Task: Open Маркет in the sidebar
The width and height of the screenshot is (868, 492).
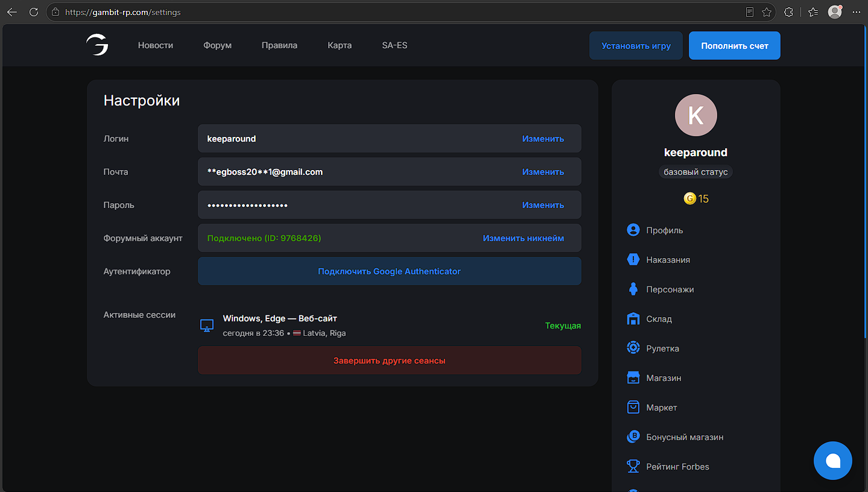Action: 662,408
